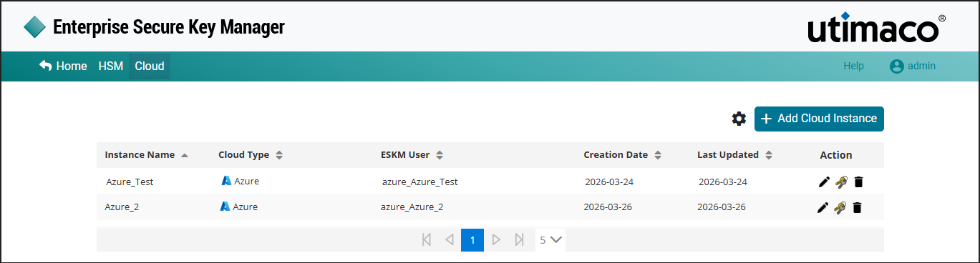Open the Help link
This screenshot has height=263, width=980.
[x=853, y=66]
